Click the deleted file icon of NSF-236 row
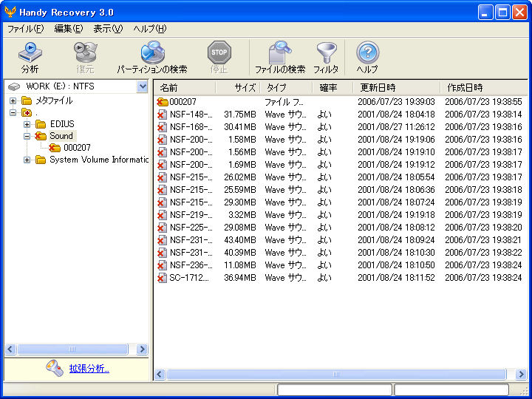This screenshot has width=532, height=399. (x=162, y=265)
